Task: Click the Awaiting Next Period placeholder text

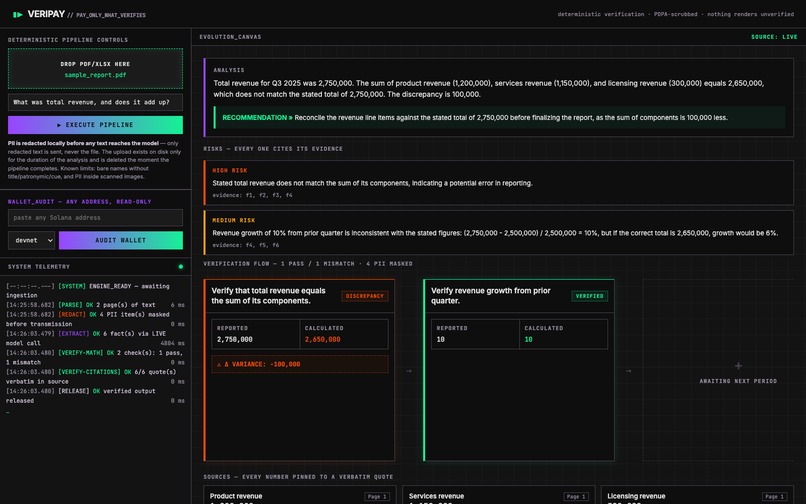Action: (x=738, y=381)
